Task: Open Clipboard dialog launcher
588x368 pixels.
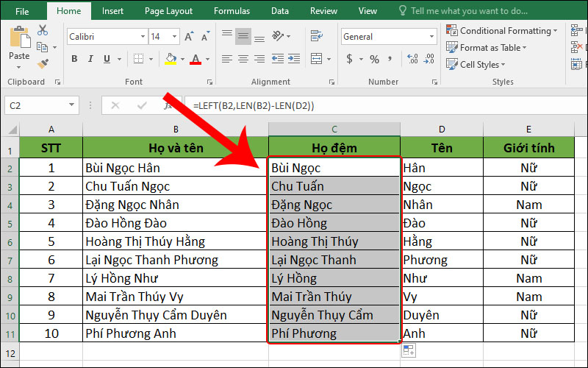Action: coord(57,82)
